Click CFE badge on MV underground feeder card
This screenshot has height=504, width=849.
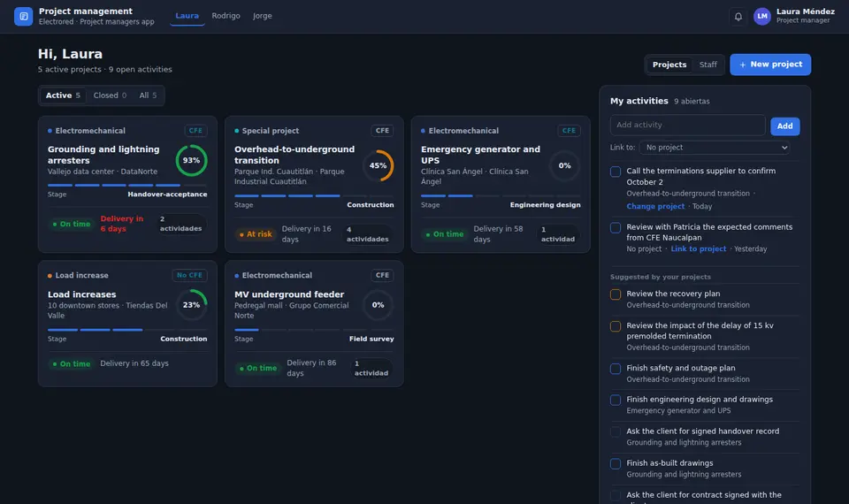[x=382, y=275]
